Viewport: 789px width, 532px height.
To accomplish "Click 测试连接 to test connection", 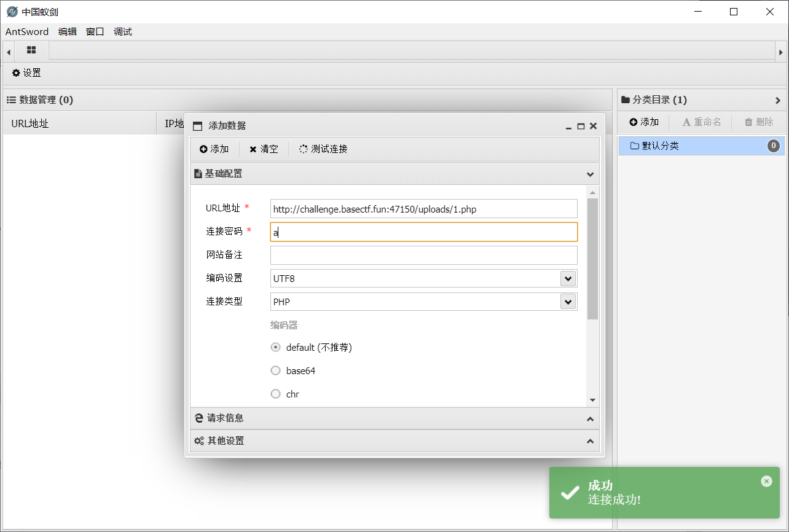I will coord(323,149).
